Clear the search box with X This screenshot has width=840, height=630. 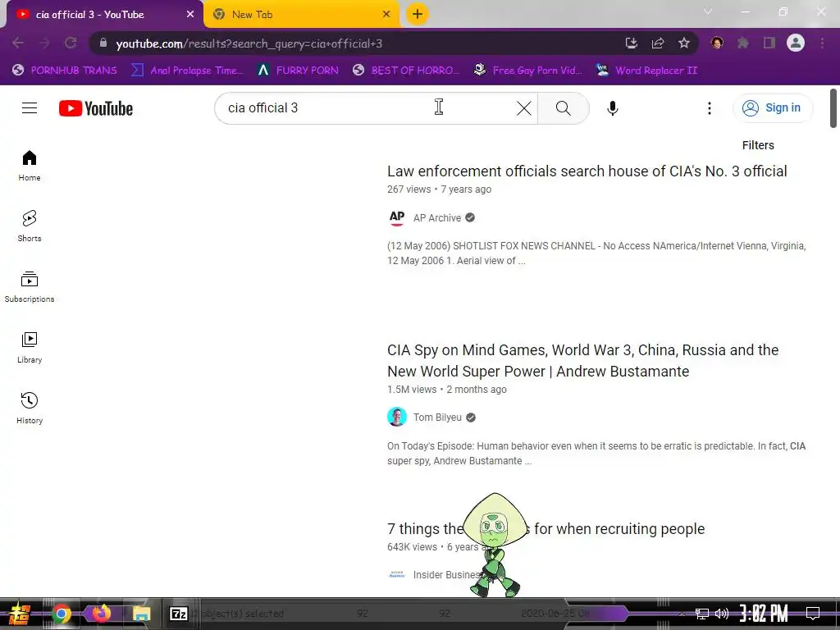[524, 108]
